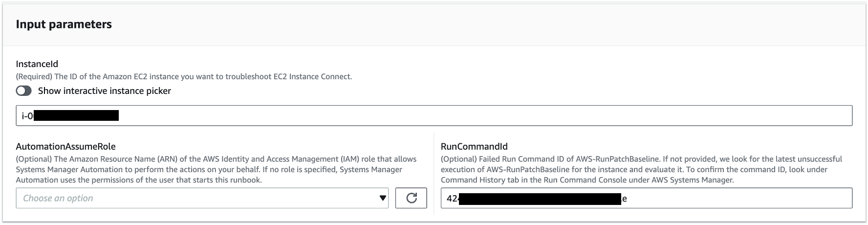868x225 pixels.
Task: Place cursor after trailing 'e' in RunCommandId
Action: (x=628, y=199)
